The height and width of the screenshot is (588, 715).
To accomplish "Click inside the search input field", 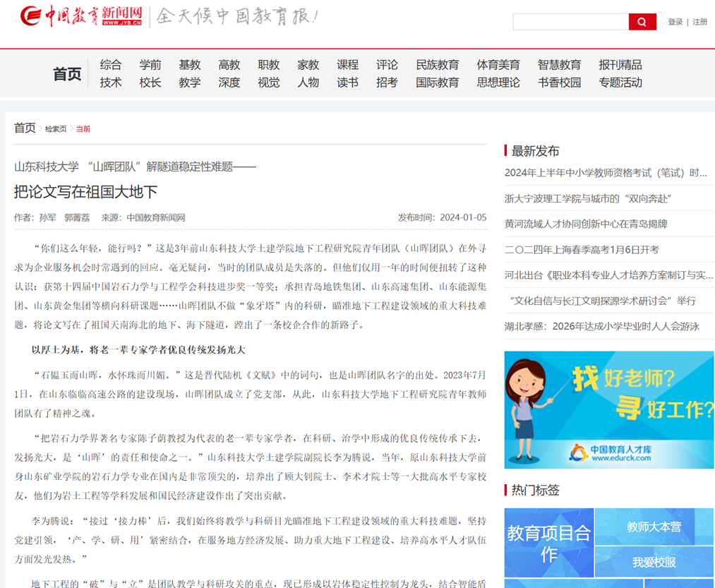I will (570, 22).
